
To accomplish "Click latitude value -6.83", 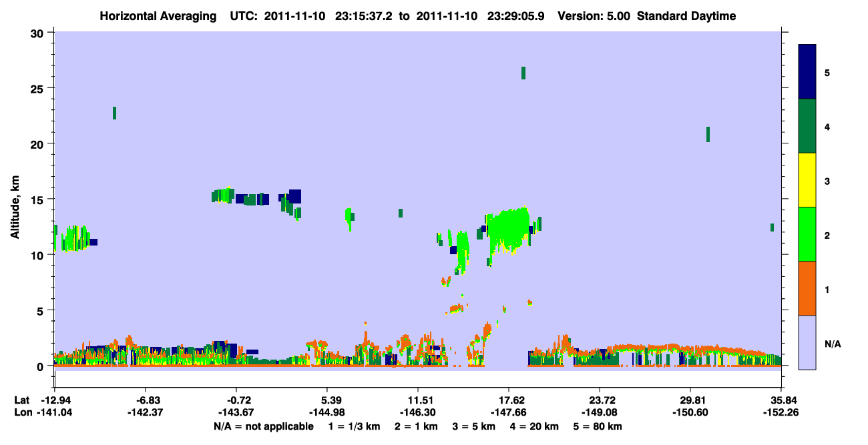I will pyautogui.click(x=146, y=400).
